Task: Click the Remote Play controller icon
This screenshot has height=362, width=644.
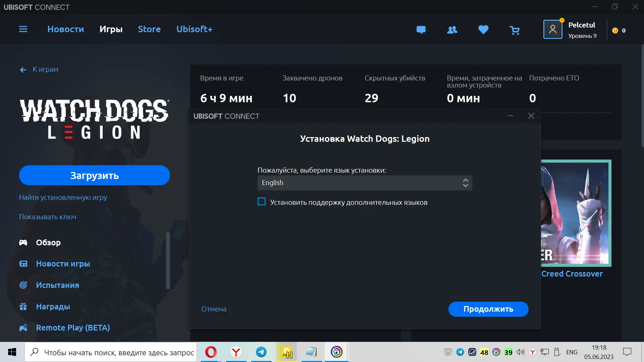Action: (x=23, y=328)
